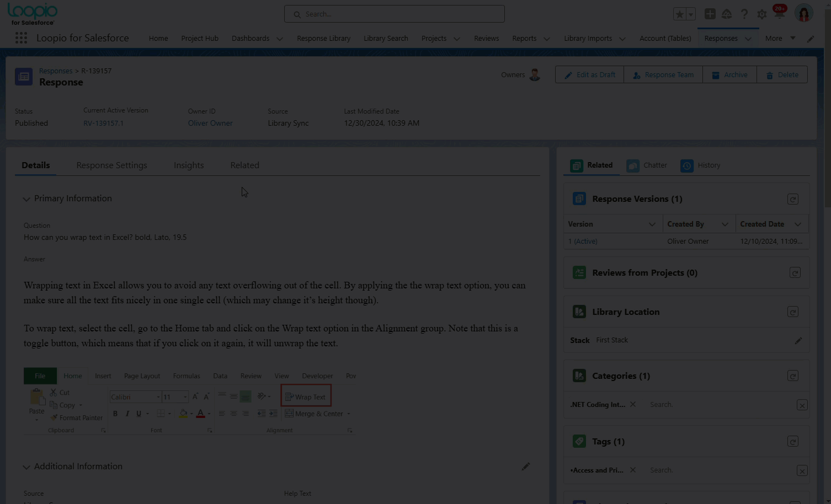Select the Related tab in the side panel
The height and width of the screenshot is (504, 831).
point(592,165)
